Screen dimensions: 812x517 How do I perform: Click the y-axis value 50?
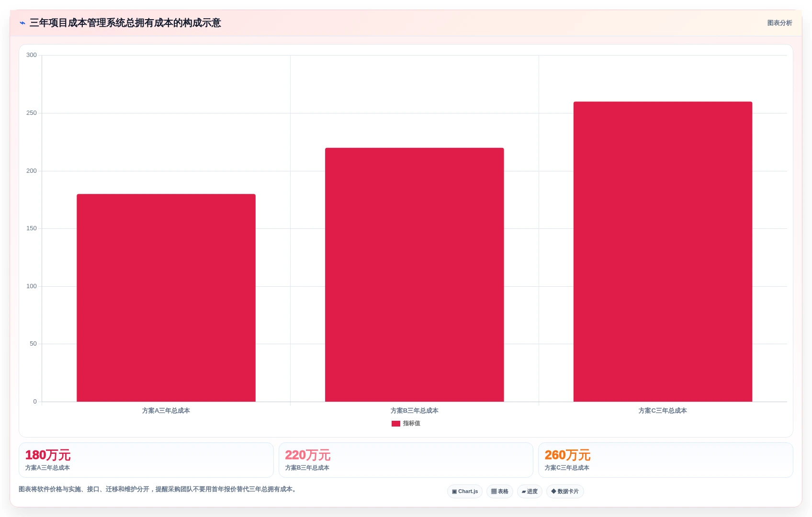(33, 344)
